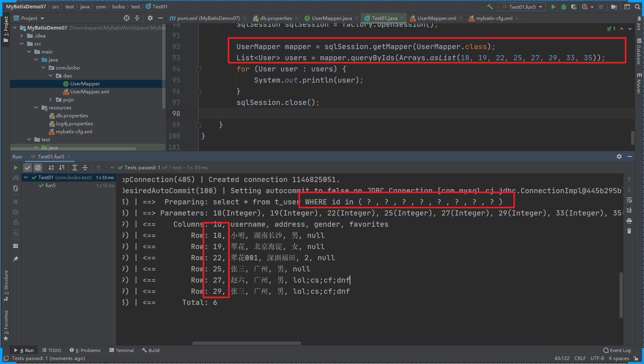644x364 pixels.
Task: Click the soft-wrap icon beside console
Action: tap(629, 200)
